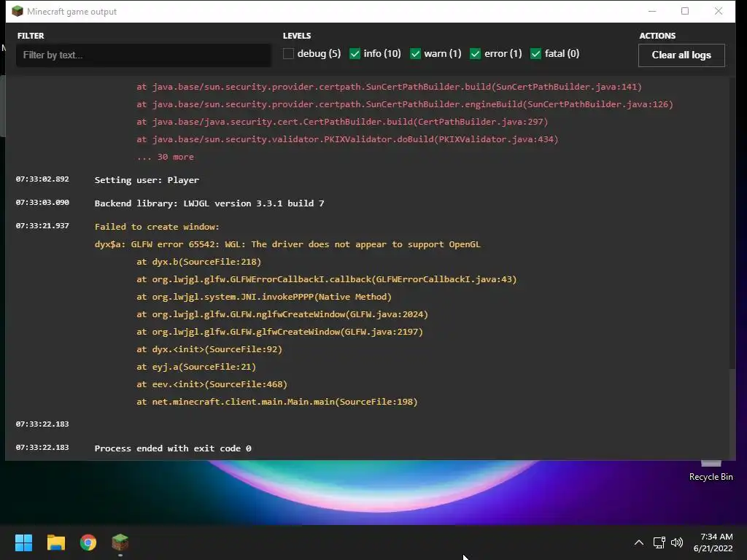Select the 'glfwCreateWindow(GLFW.java:2197)' line
This screenshot has width=747, height=560.
coord(279,332)
